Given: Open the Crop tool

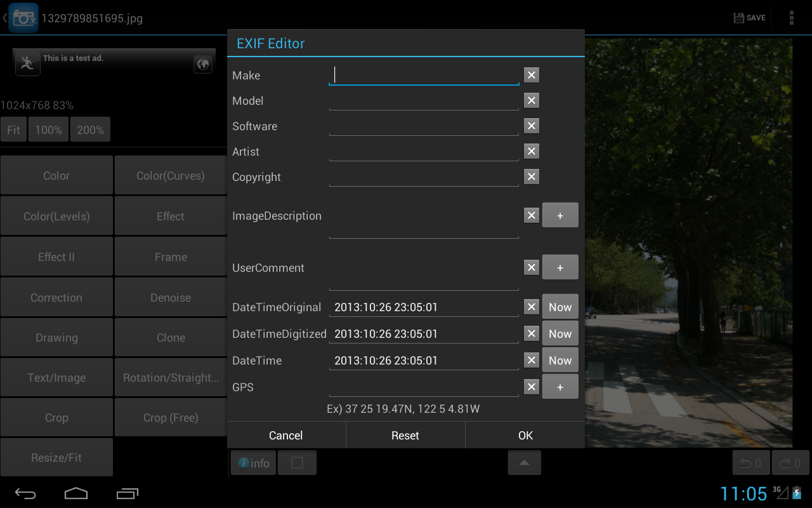Looking at the screenshot, I should (56, 417).
